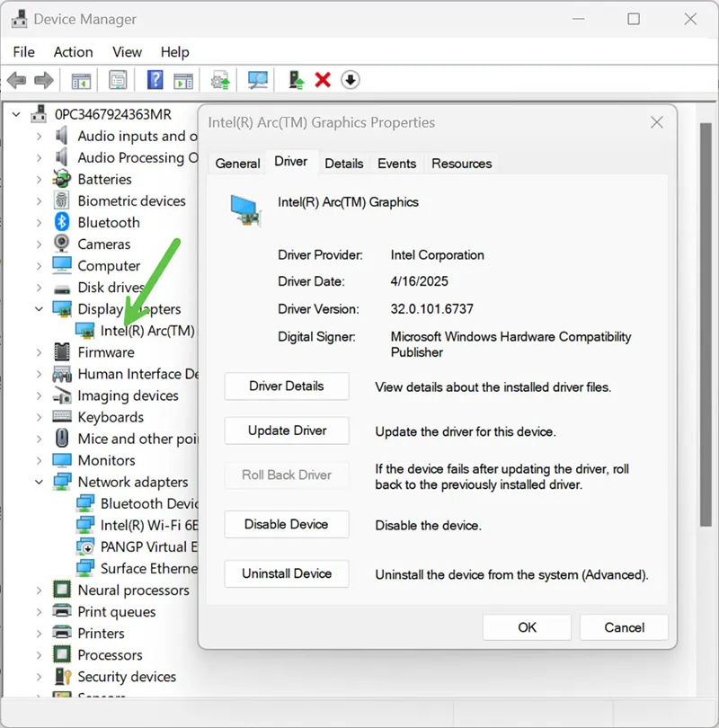Collapse the 0PC3467924363MR root node
719x728 pixels.
16,114
